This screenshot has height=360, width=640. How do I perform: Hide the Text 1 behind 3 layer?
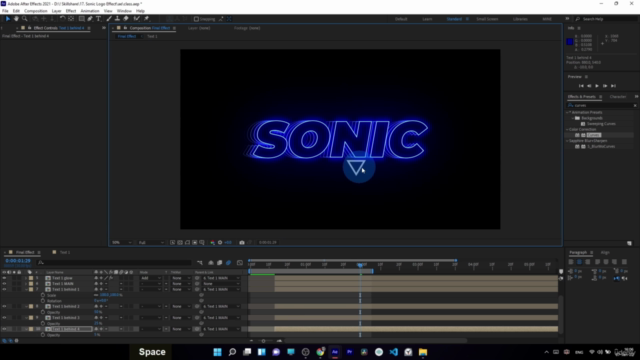pos(4,318)
